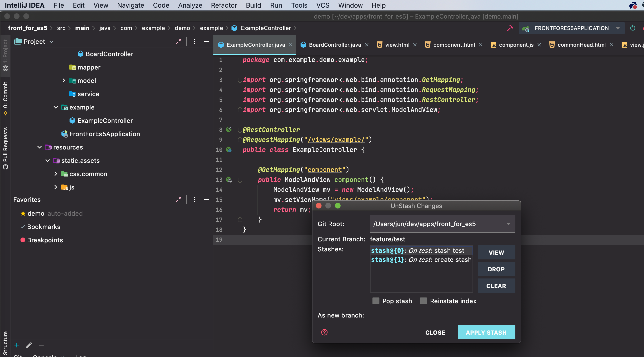Open Git Root dropdown
Viewport: 644px width, 357px height.
coord(508,224)
